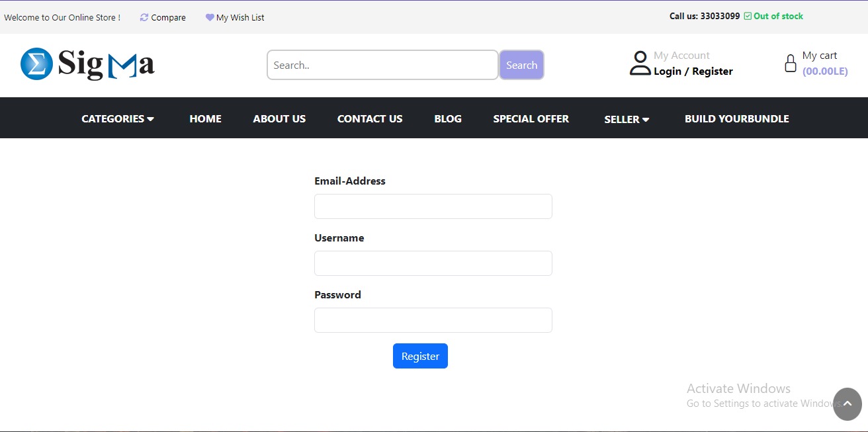The height and width of the screenshot is (432, 868).
Task: Click the My Account user icon
Action: pyautogui.click(x=639, y=62)
